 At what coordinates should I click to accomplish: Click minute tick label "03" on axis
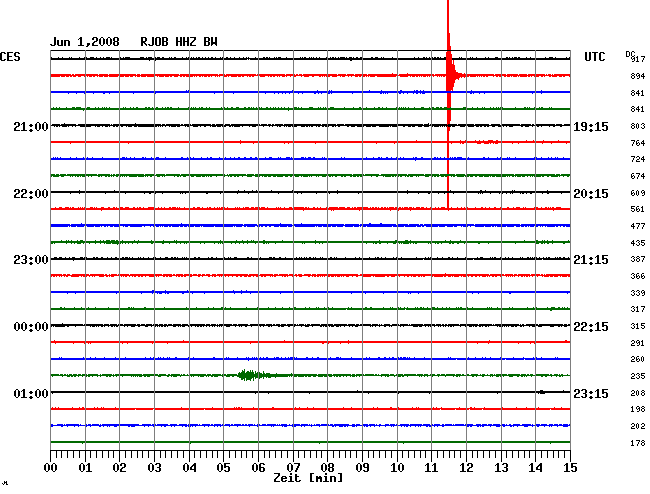click(x=155, y=468)
